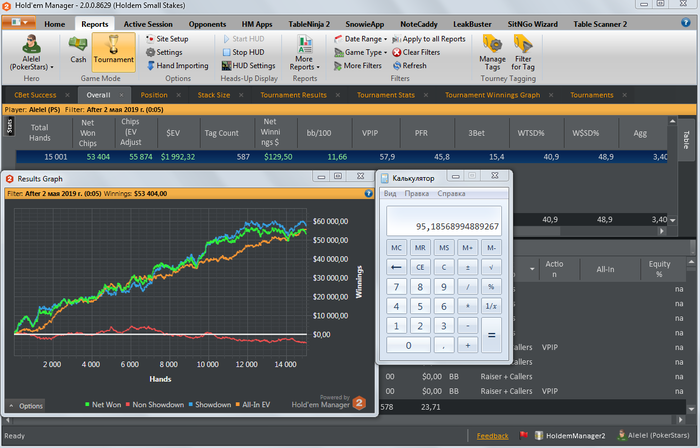Click the help icon in Results Graph

(368, 193)
